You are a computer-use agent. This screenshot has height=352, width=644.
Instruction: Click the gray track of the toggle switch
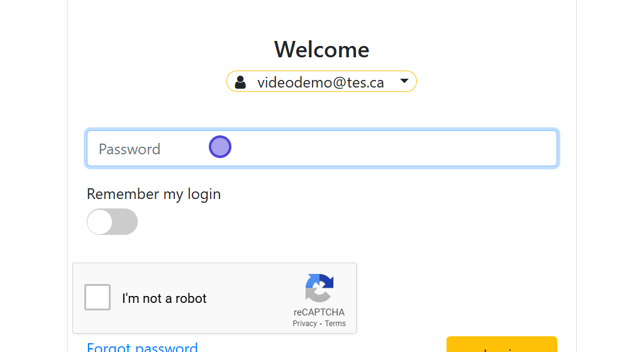(x=125, y=222)
